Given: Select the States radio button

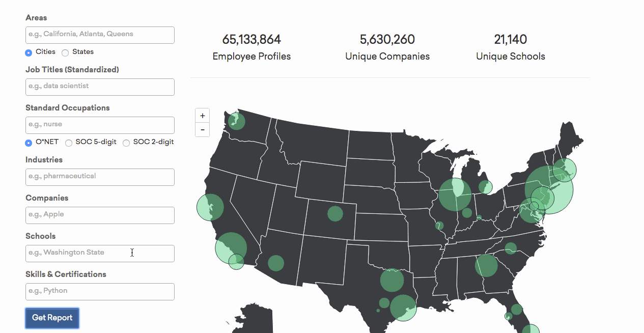Looking at the screenshot, I should pyautogui.click(x=65, y=52).
